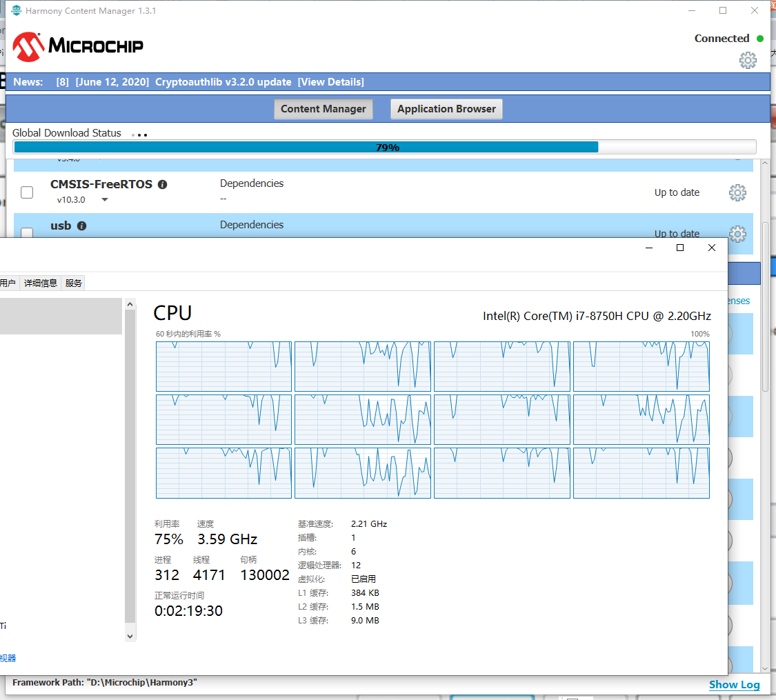This screenshot has width=776, height=700.
Task: Click the 2.21 GHz base speed value
Action: [x=369, y=524]
